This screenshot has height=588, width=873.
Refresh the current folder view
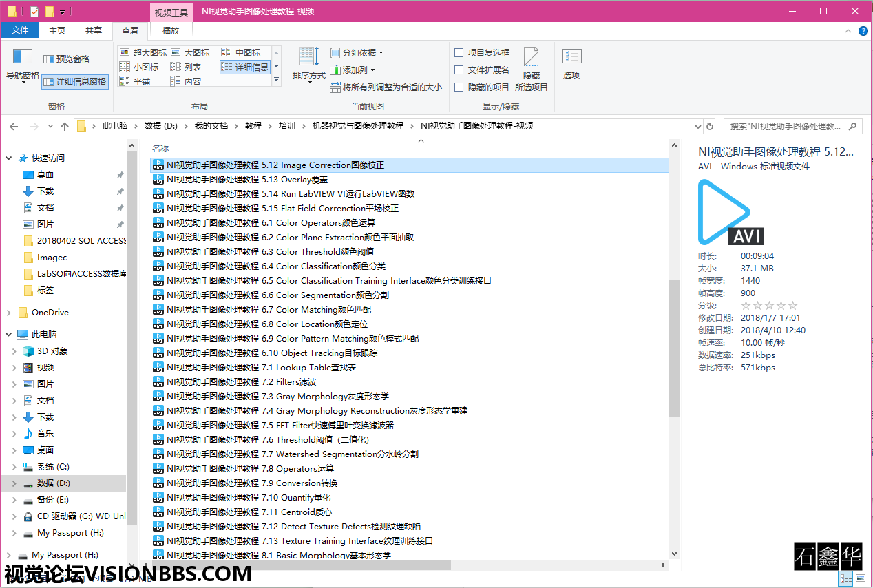pos(710,127)
